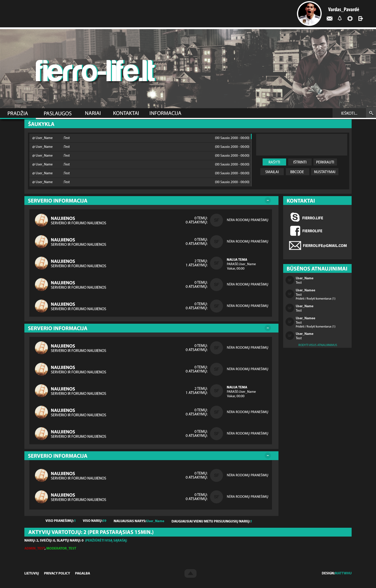This screenshot has height=588, width=376.
Task: Open the INFORMACIJA menu item
Action: click(x=165, y=113)
